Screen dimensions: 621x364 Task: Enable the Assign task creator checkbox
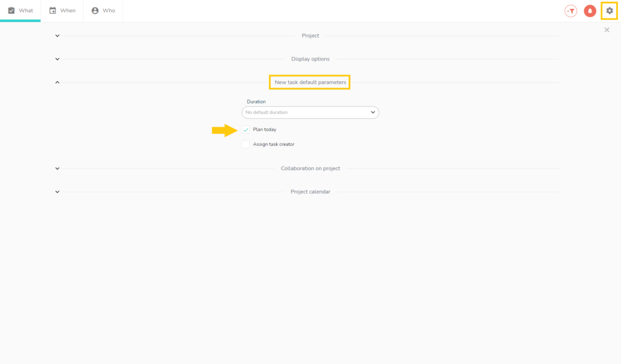pyautogui.click(x=246, y=144)
